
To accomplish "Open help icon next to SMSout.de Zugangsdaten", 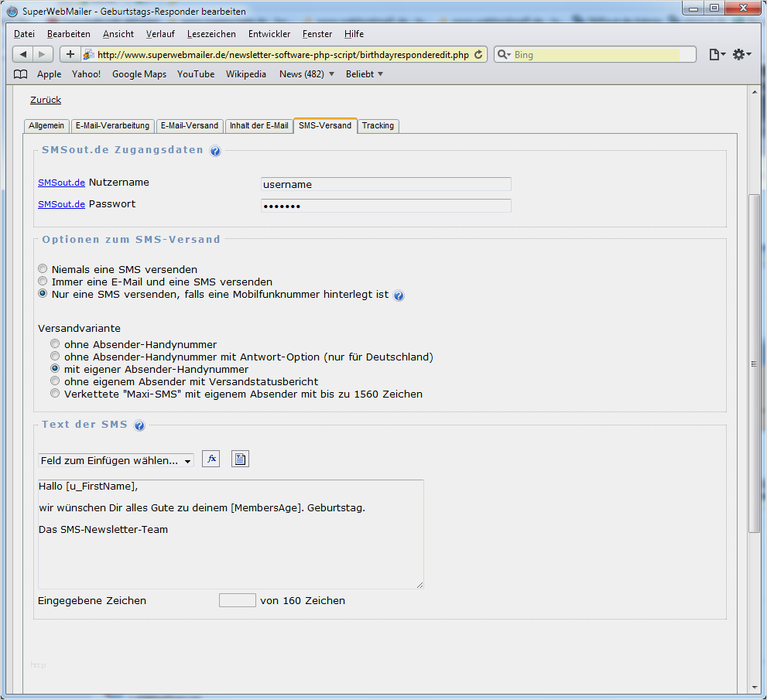I will tap(215, 151).
